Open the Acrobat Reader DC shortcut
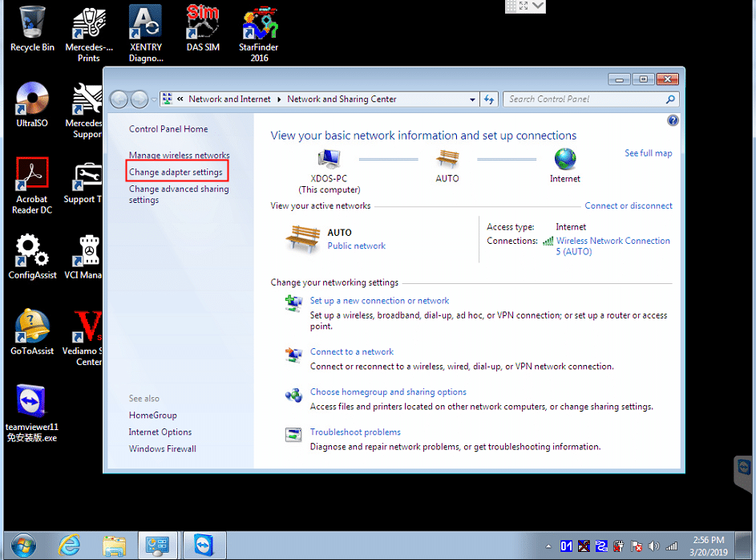 (x=32, y=185)
